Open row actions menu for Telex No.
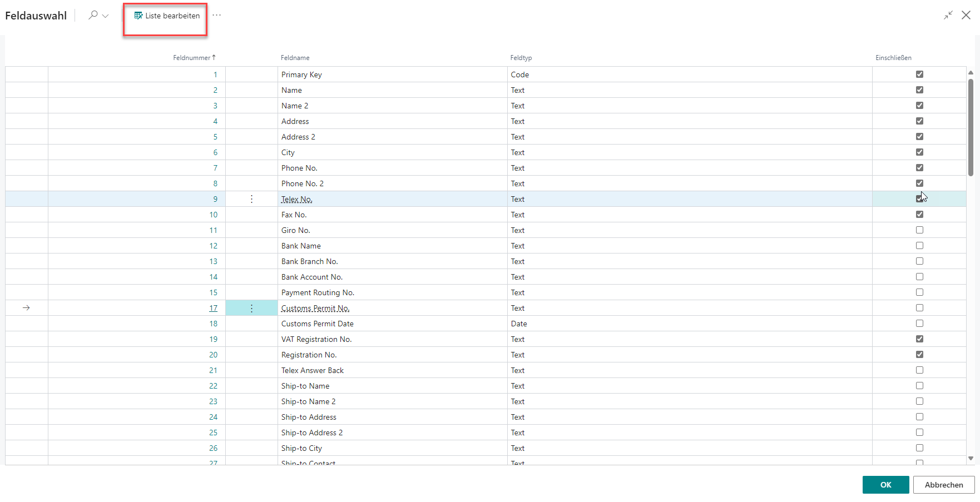Viewport: 980px width, 502px height. [251, 199]
